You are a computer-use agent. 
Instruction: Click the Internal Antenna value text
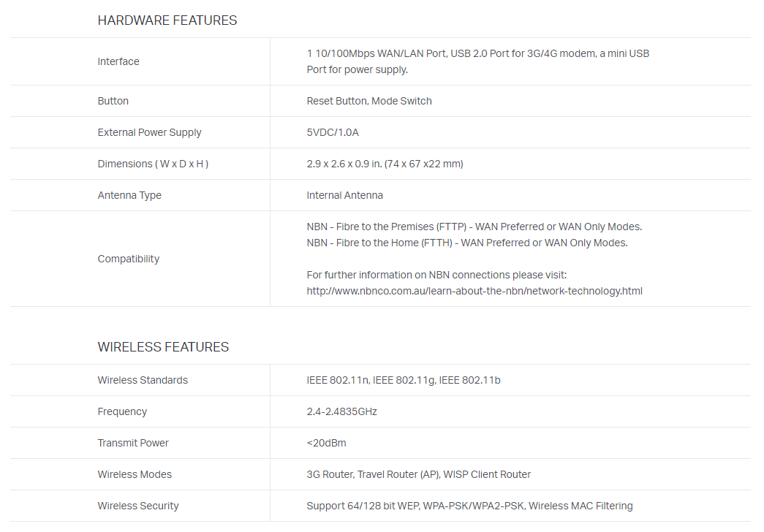coord(344,195)
